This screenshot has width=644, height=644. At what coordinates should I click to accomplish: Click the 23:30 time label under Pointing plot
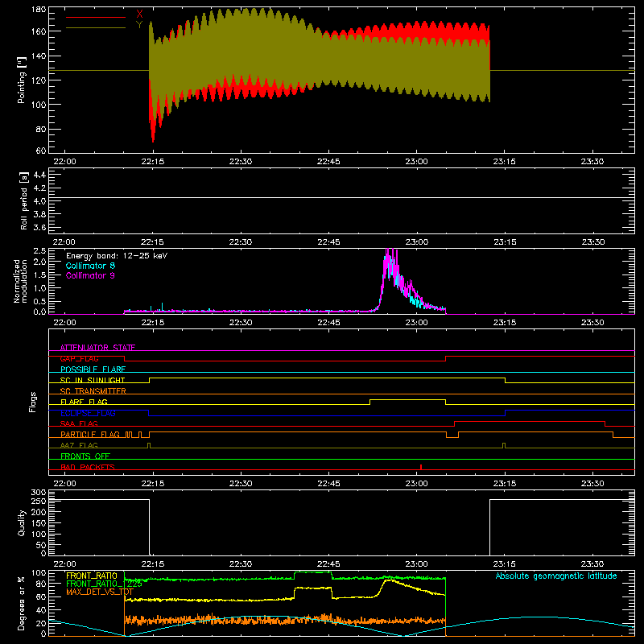[x=592, y=162]
